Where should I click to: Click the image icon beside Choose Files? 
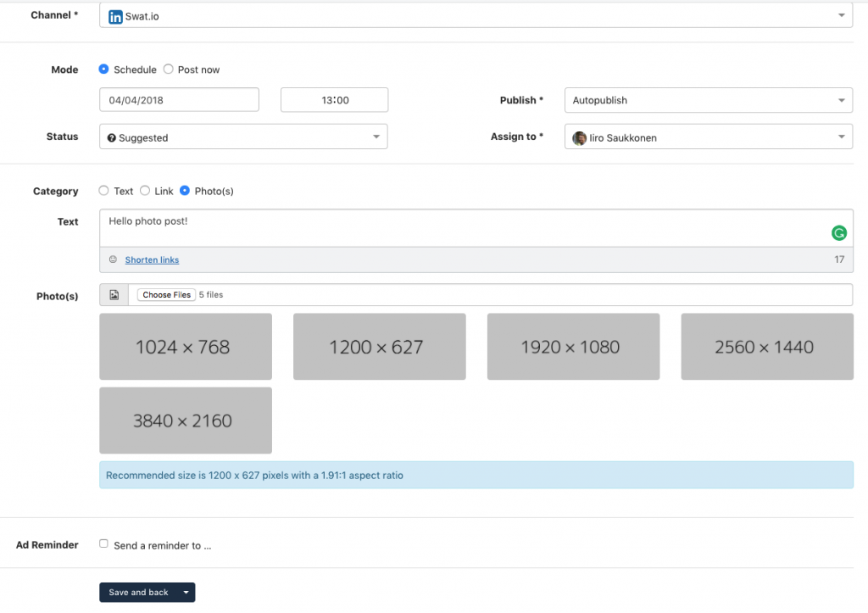click(x=114, y=294)
